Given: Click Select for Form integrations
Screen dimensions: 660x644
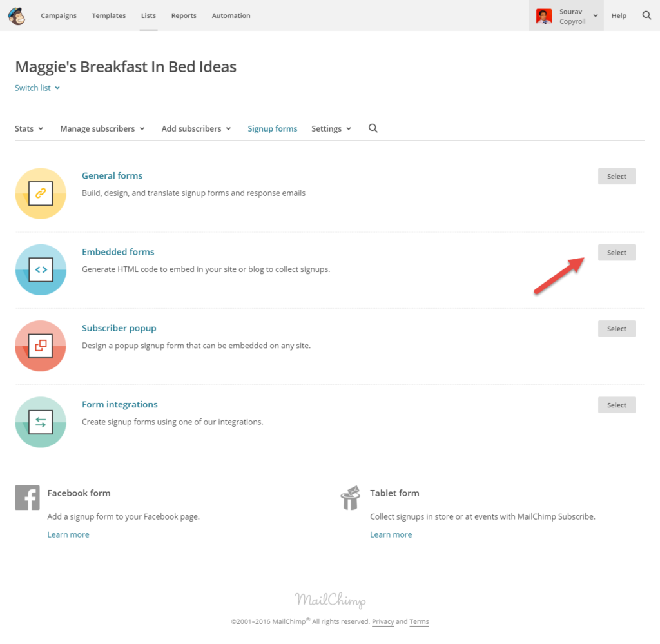Looking at the screenshot, I should coord(617,405).
